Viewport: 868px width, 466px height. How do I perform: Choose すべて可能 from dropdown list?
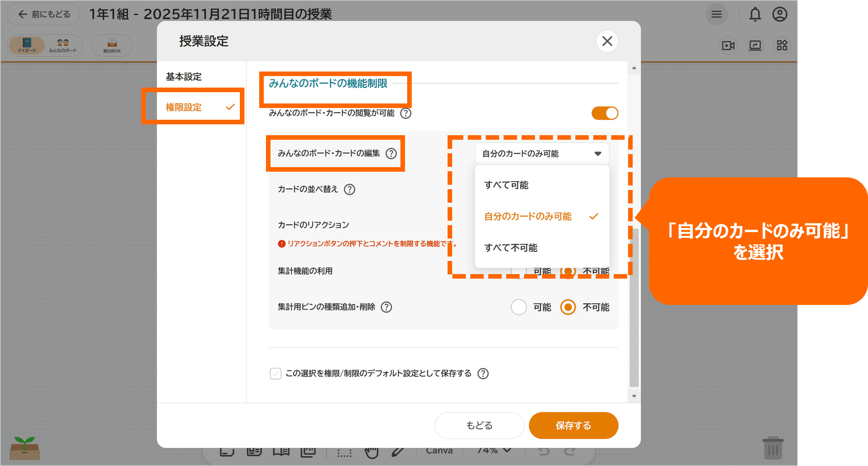pos(506,185)
